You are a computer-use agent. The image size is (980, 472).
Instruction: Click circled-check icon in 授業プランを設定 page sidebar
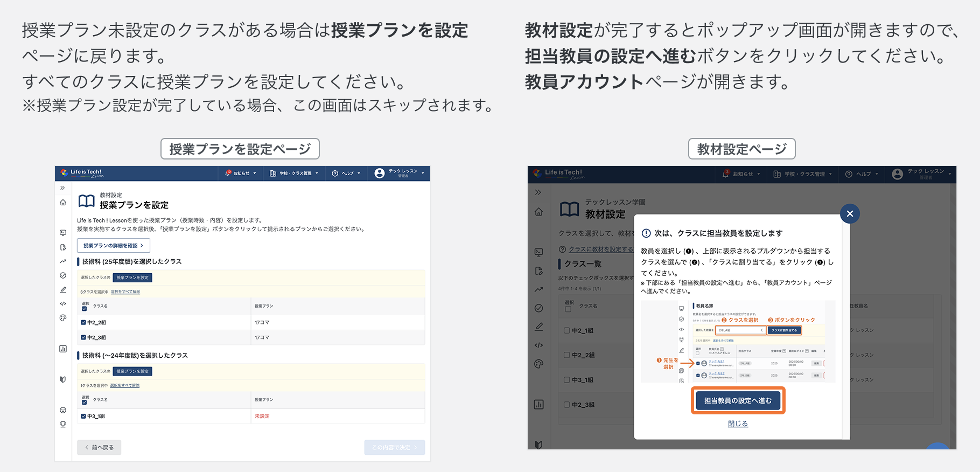[x=63, y=275]
